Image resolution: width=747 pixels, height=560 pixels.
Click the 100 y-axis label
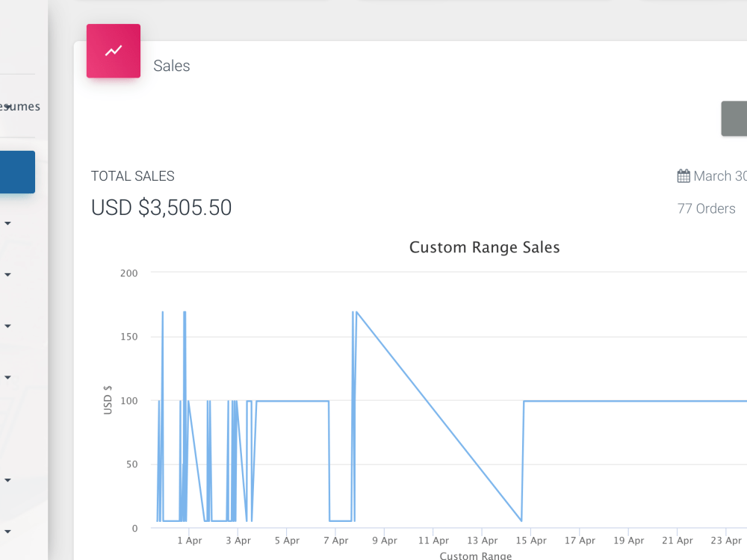tap(128, 401)
